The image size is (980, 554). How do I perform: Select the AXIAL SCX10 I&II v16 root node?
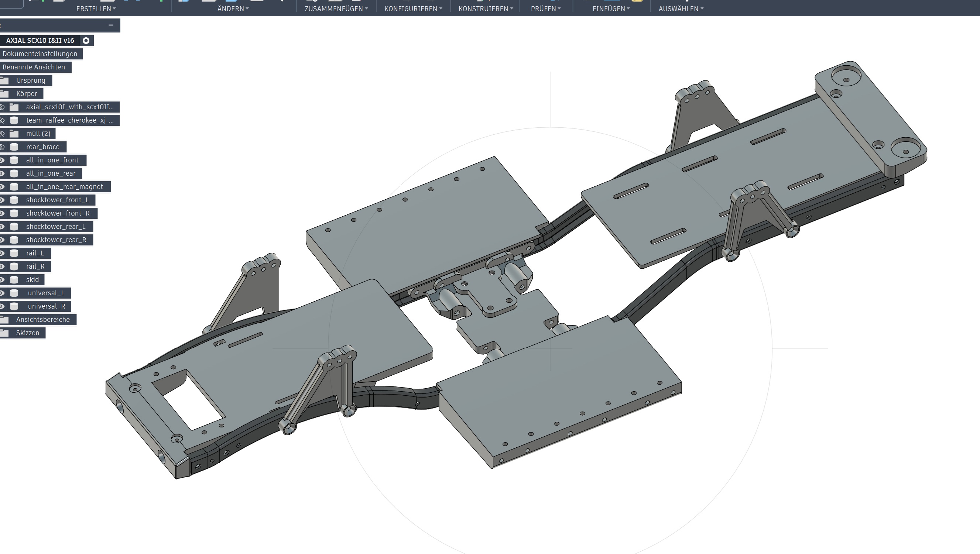click(x=40, y=40)
